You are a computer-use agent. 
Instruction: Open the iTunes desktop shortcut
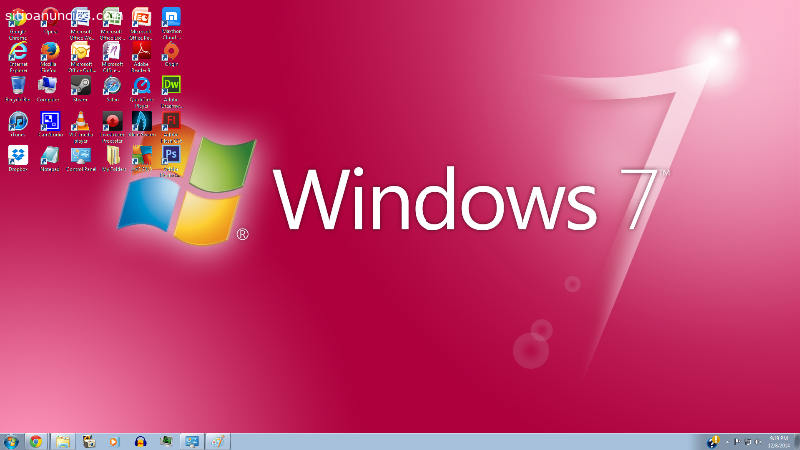18,124
